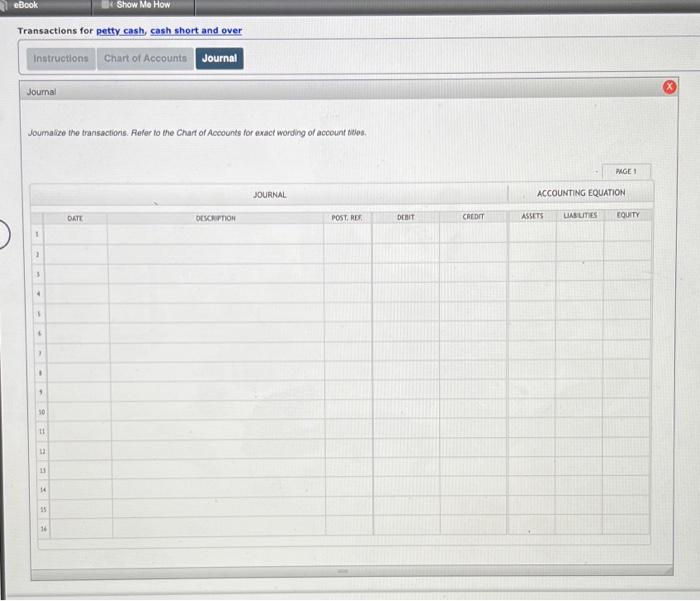Viewport: 700px width, 601px height.
Task: Click the Description cell in row 4
Action: [216, 294]
